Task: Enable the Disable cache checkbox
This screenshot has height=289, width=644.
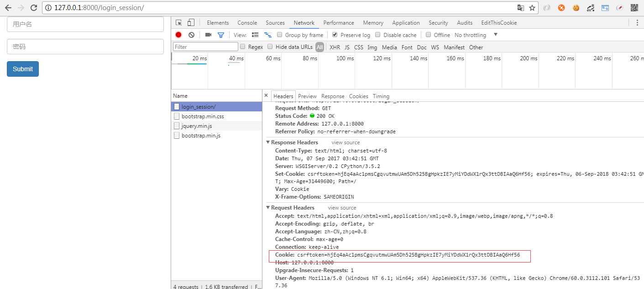Action: 378,35
